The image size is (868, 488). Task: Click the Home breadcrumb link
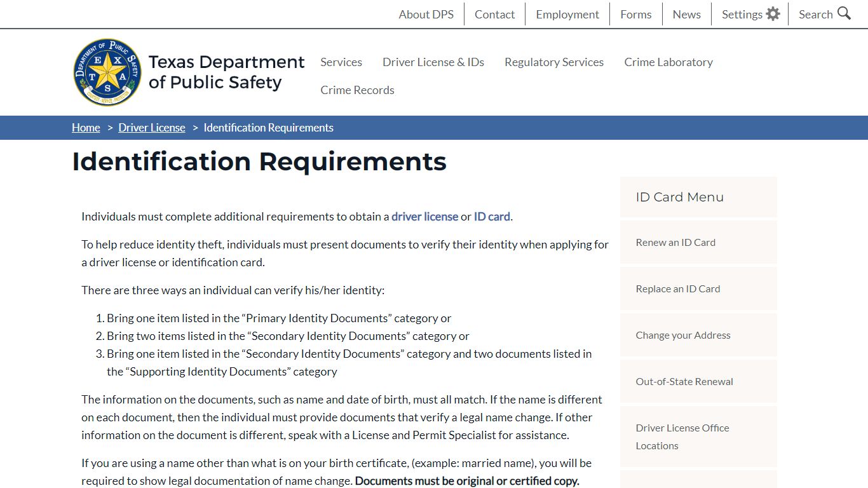pyautogui.click(x=86, y=128)
